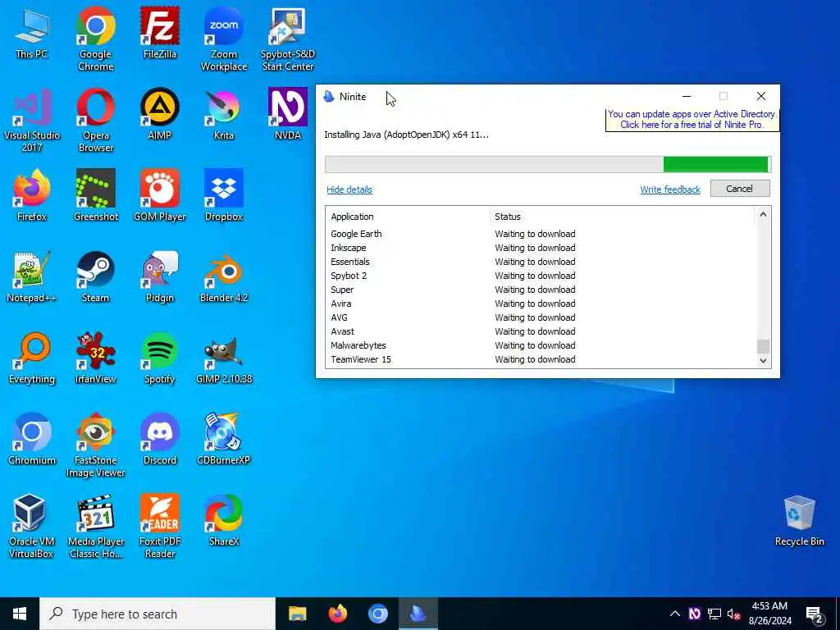The height and width of the screenshot is (630, 840).
Task: Expand the hidden system tray icons
Action: point(675,614)
